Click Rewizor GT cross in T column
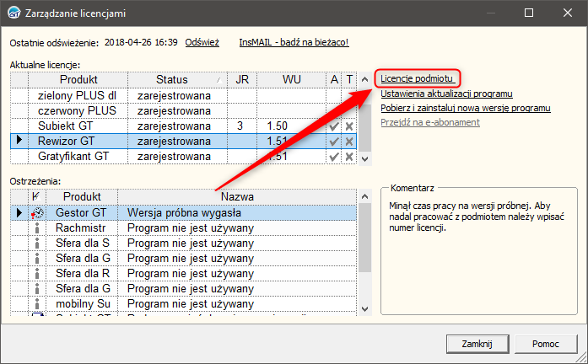Screen dimensions: 588x364 (349, 142)
